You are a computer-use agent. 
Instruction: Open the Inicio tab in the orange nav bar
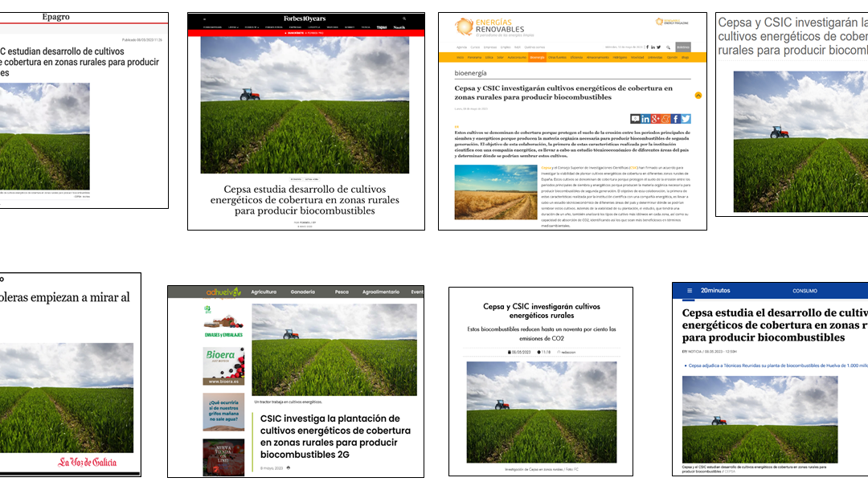pyautogui.click(x=460, y=57)
